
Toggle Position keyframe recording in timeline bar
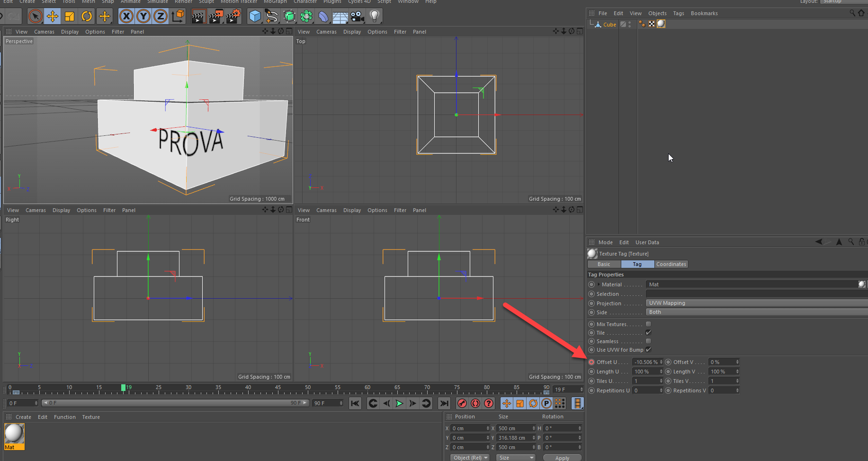507,403
